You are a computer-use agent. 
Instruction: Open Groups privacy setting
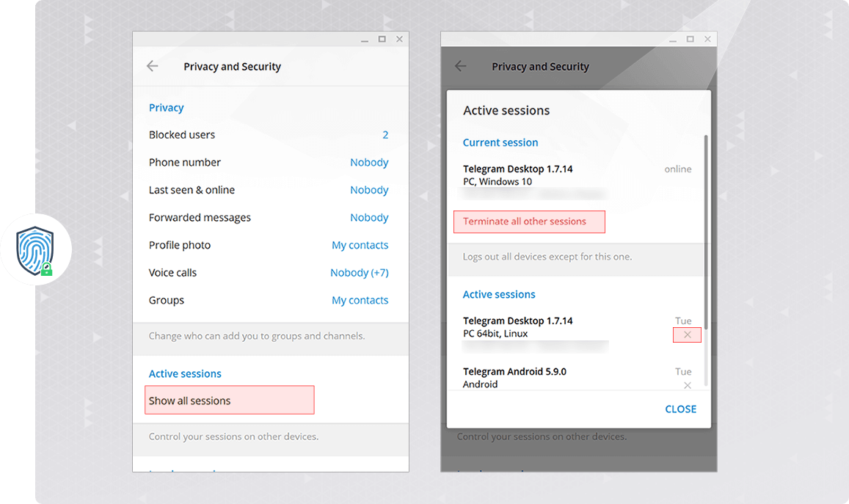tap(269, 300)
